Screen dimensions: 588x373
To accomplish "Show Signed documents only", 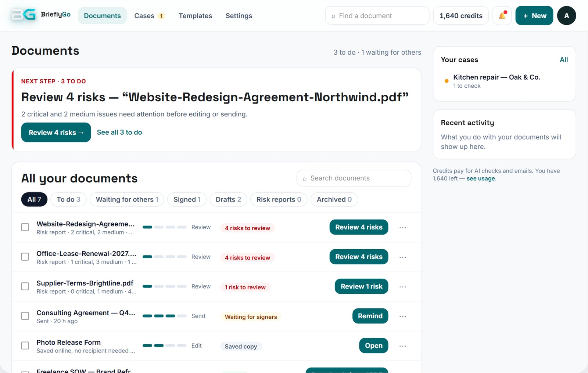I will [187, 199].
